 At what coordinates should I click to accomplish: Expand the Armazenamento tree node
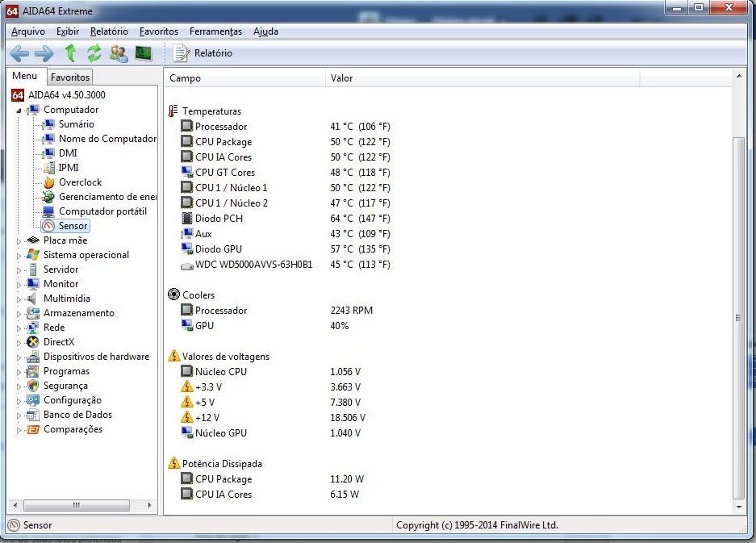click(19, 313)
